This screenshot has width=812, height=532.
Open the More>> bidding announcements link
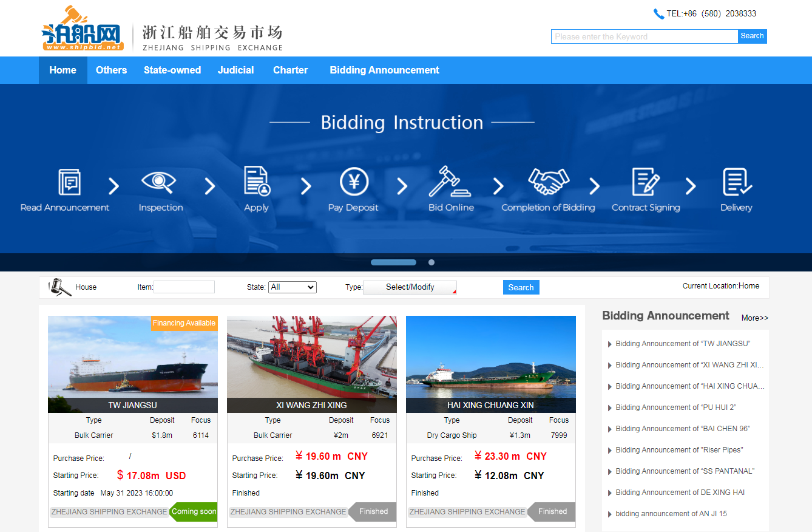pos(754,318)
